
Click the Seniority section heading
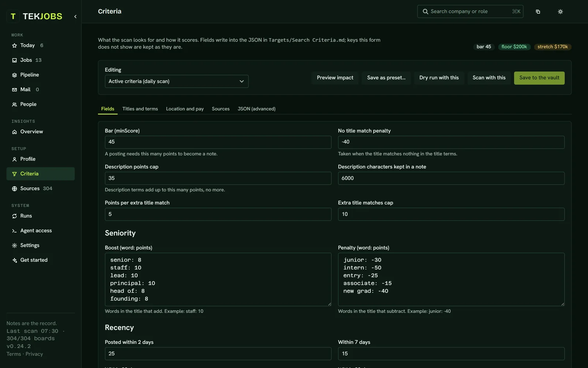120,233
